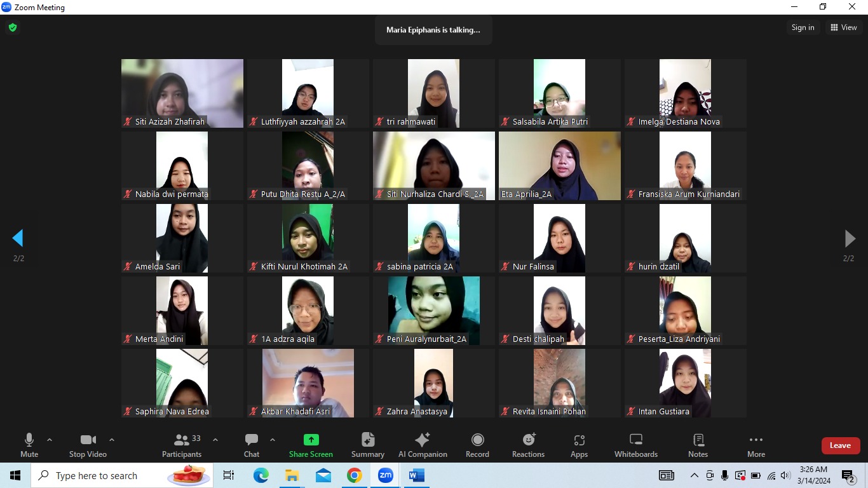Screen dimensions: 868x488
Task: Open the AI Companion panel
Action: click(x=422, y=445)
